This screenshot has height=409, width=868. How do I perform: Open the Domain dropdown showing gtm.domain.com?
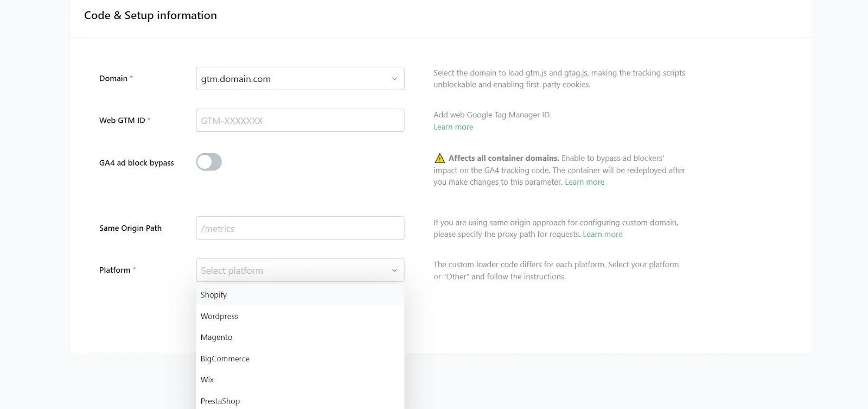(x=300, y=79)
